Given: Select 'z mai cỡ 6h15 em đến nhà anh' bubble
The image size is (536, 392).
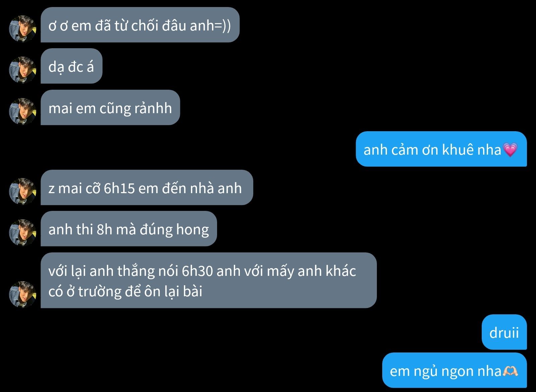Looking at the screenshot, I should point(147,187).
